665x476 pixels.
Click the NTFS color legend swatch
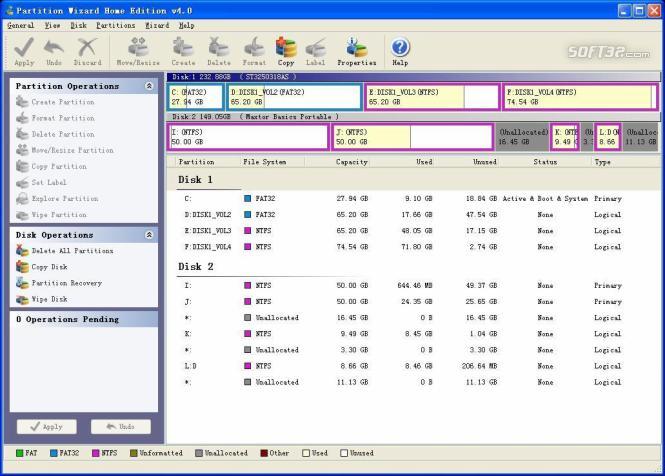(x=95, y=453)
